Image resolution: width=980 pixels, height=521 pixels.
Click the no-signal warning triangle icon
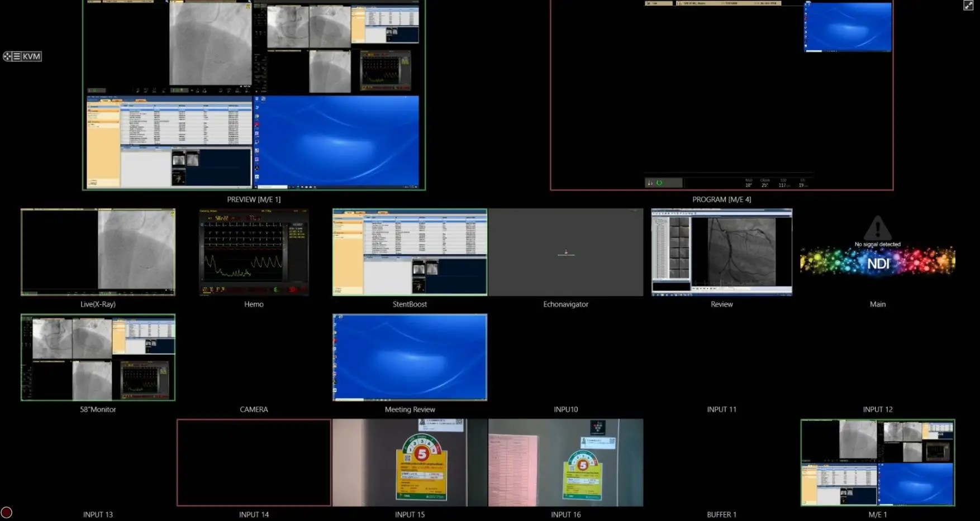coord(877,227)
